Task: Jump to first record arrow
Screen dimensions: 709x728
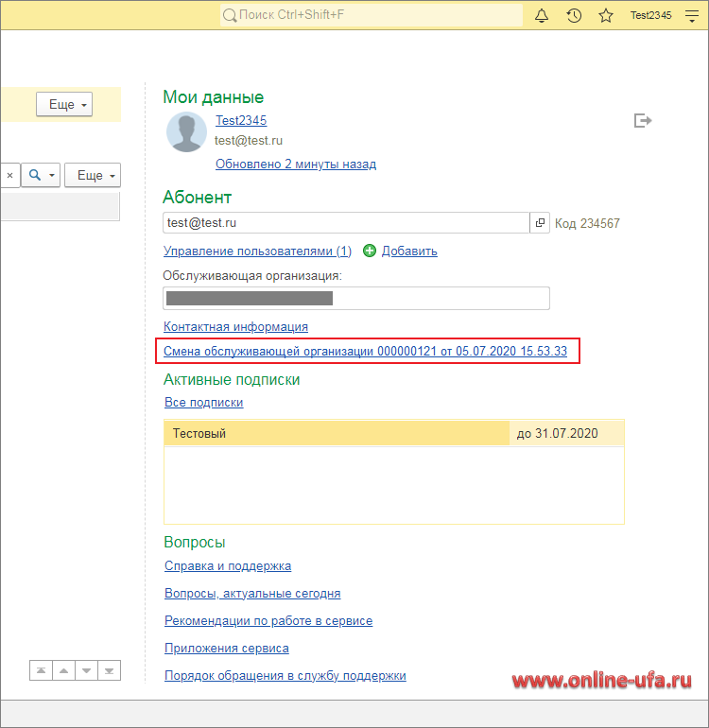Action: click(x=41, y=670)
